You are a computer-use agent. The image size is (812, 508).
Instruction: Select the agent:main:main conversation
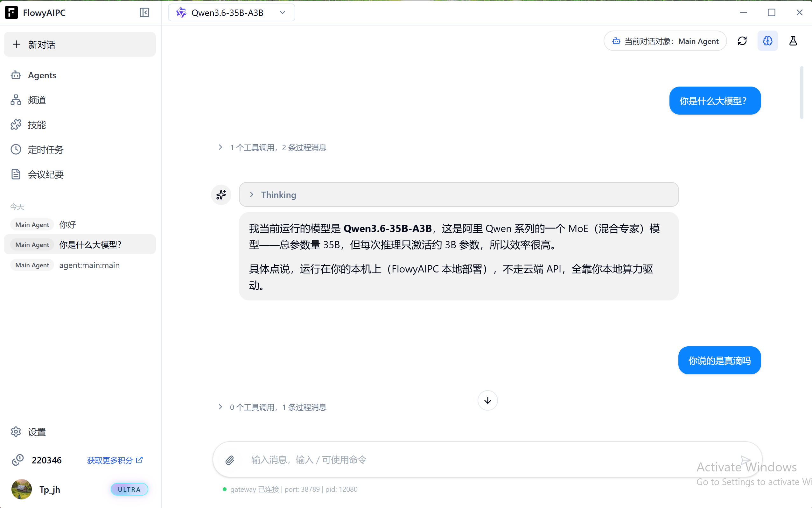[x=80, y=265]
